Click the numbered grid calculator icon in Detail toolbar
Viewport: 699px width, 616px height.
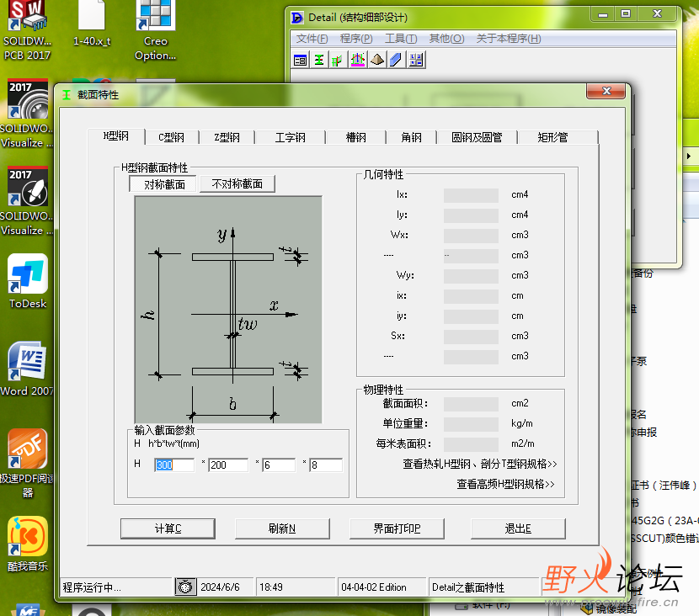[x=416, y=60]
